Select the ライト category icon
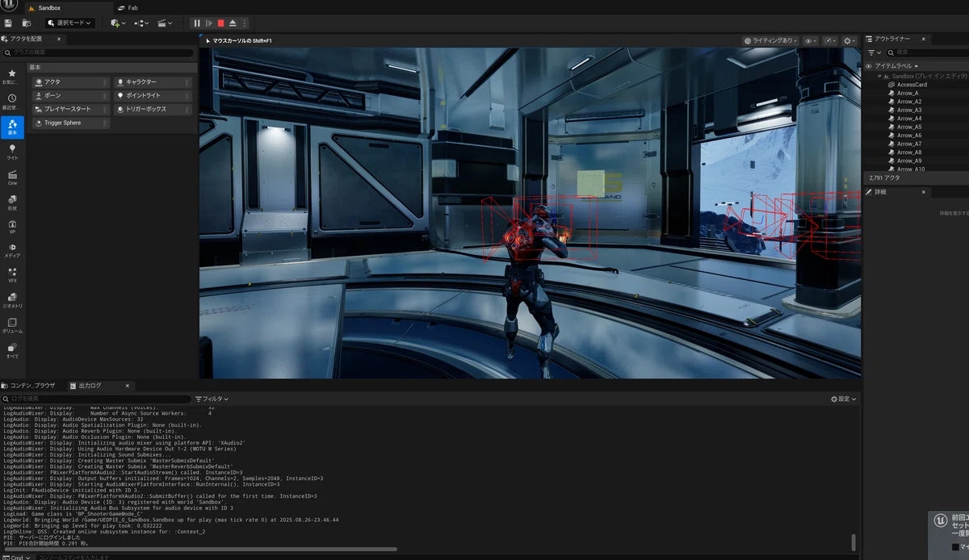 point(12,152)
